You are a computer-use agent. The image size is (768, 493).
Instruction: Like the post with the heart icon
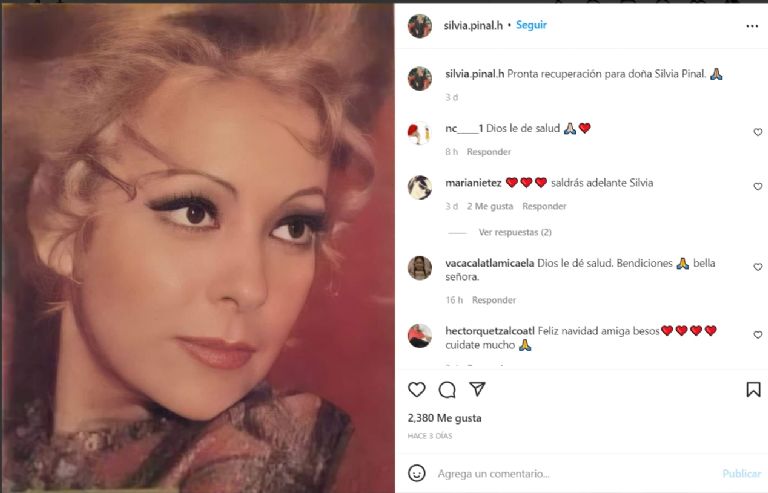416,390
